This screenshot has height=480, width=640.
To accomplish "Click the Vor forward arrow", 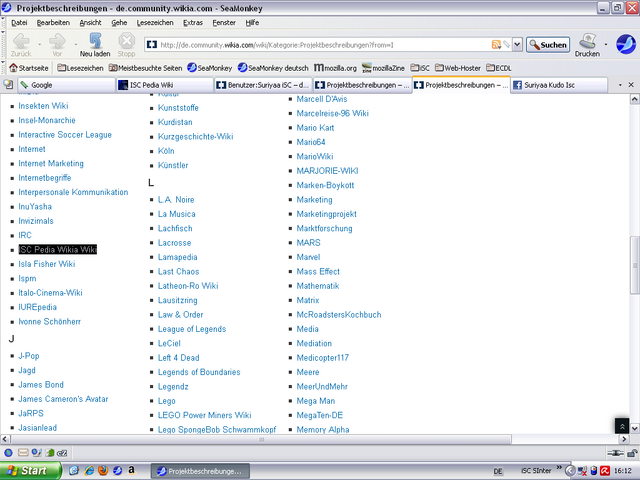I will pyautogui.click(x=57, y=44).
